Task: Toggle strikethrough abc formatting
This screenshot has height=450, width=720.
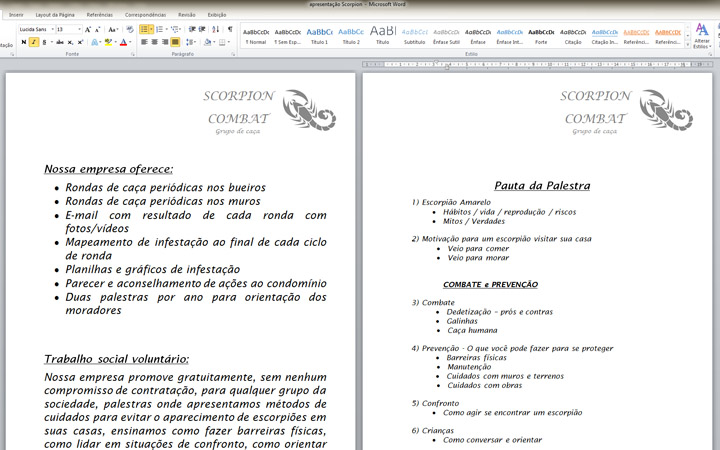Action: pyautogui.click(x=60, y=42)
